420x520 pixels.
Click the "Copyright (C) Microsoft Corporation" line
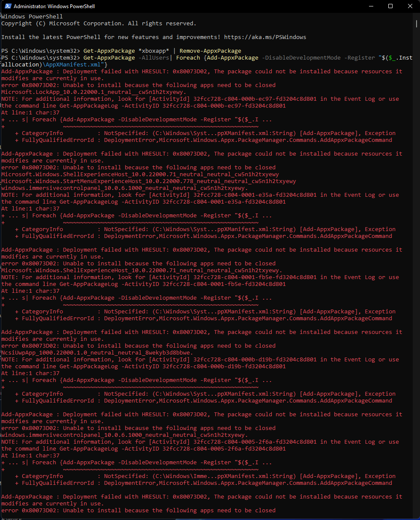pos(99,23)
